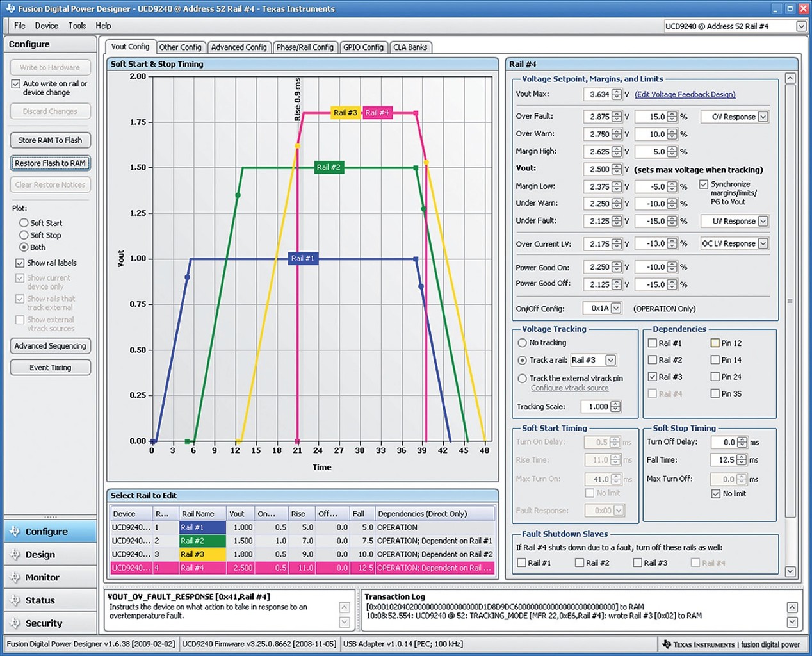The image size is (812, 656).
Task: Check the Rail #1 dependency checkbox
Action: (653, 343)
